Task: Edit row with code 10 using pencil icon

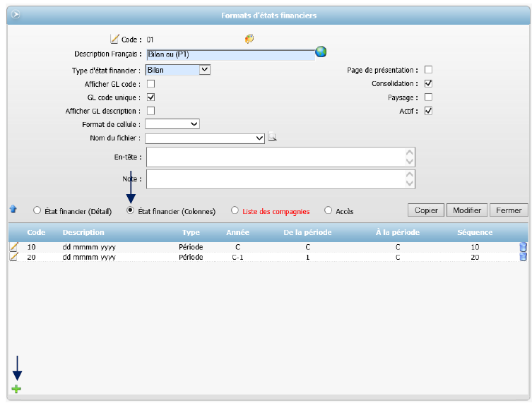Action: [x=13, y=247]
